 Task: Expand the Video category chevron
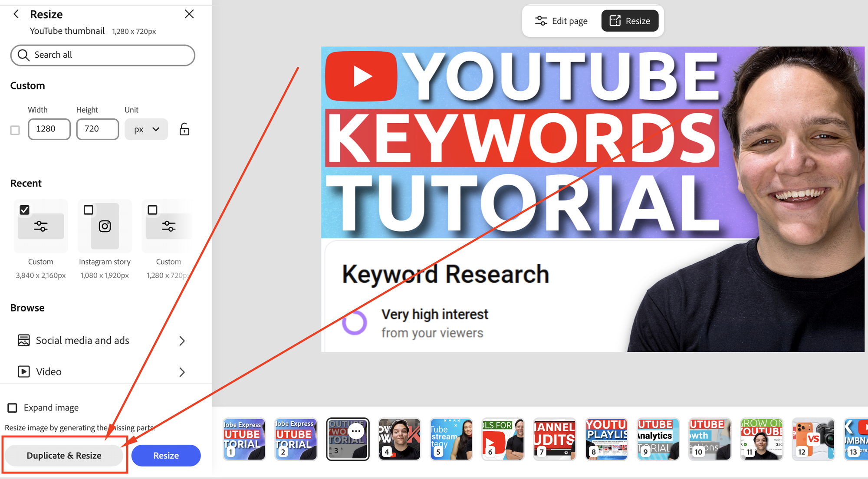[x=182, y=372]
